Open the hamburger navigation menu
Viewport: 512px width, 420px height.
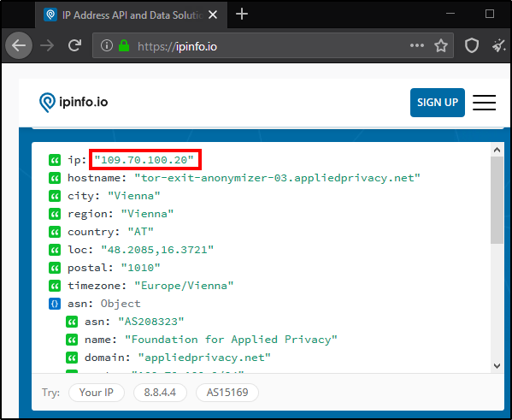pyautogui.click(x=484, y=103)
